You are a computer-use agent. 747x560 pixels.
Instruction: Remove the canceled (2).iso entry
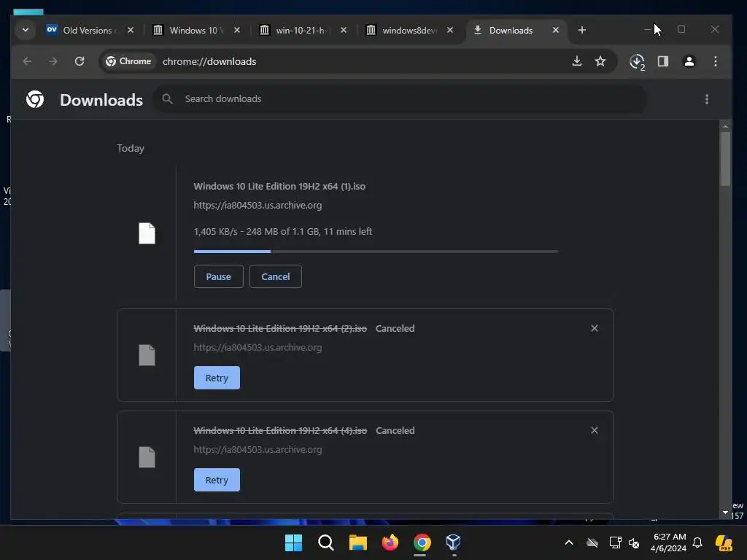click(x=594, y=328)
